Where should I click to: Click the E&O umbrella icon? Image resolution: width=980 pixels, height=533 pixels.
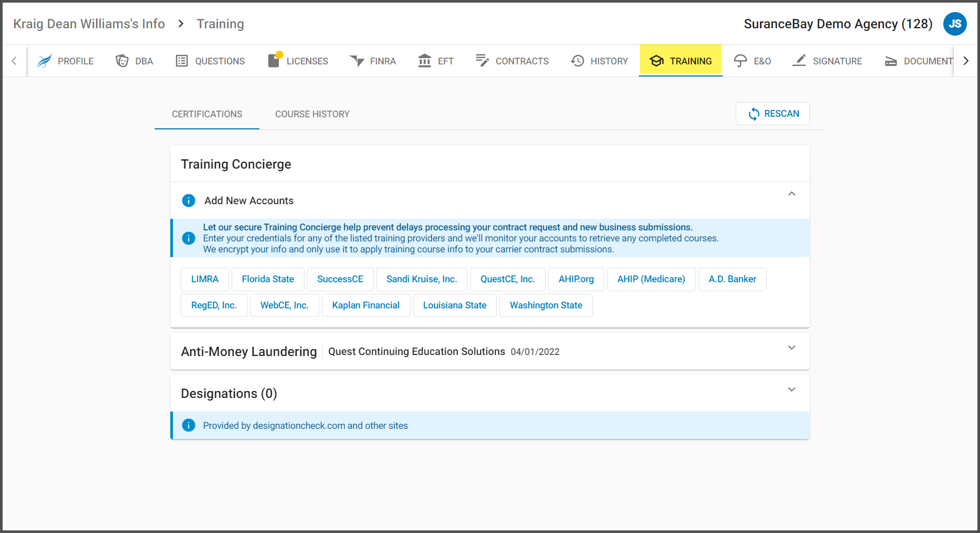741,61
